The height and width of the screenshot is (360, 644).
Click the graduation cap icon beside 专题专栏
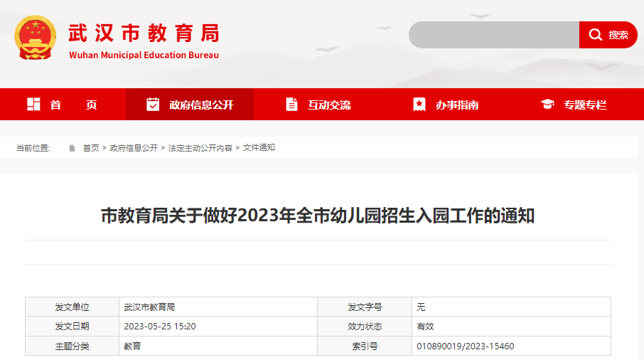(547, 105)
